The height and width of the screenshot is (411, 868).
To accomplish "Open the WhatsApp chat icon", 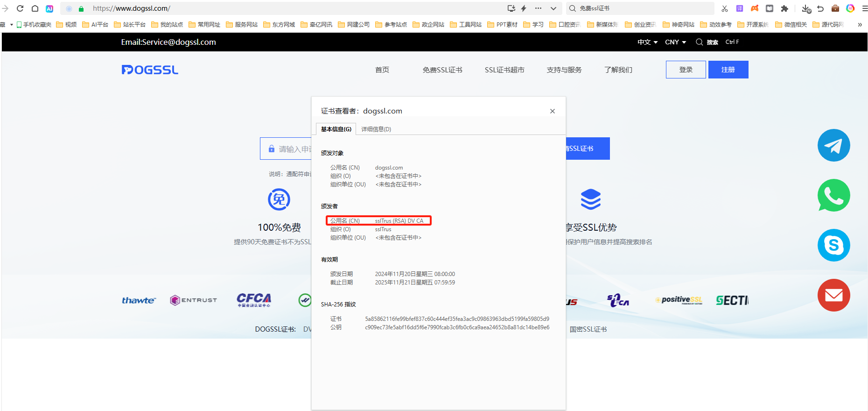I will 833,195.
